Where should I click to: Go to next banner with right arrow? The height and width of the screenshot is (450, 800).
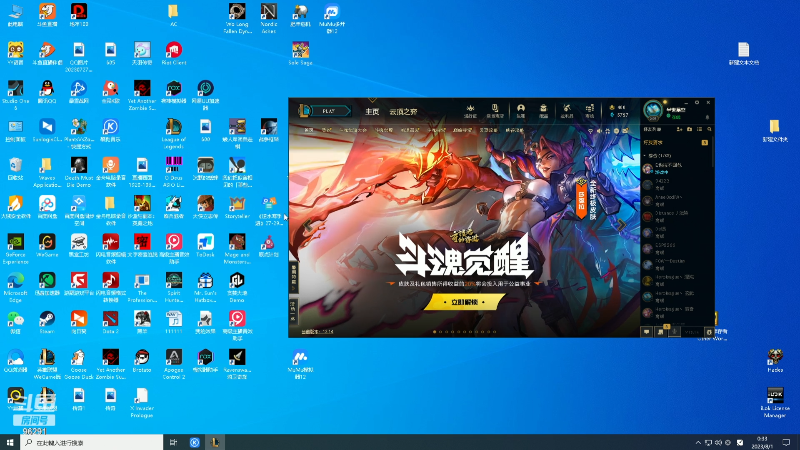[x=621, y=225]
